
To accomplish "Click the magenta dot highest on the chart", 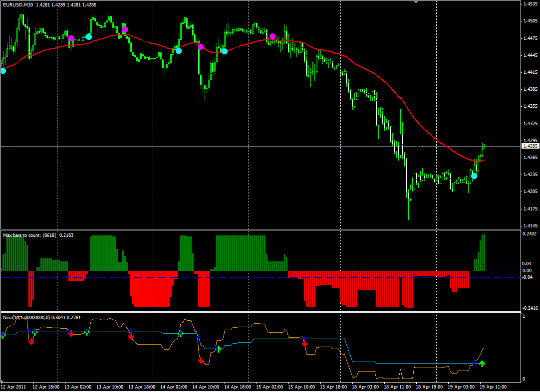I will 125,29.
